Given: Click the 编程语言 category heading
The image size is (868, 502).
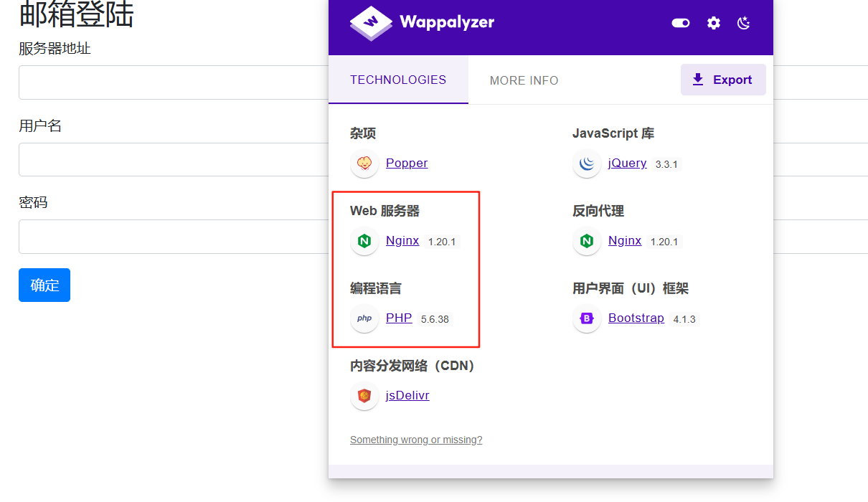Looking at the screenshot, I should tap(376, 288).
